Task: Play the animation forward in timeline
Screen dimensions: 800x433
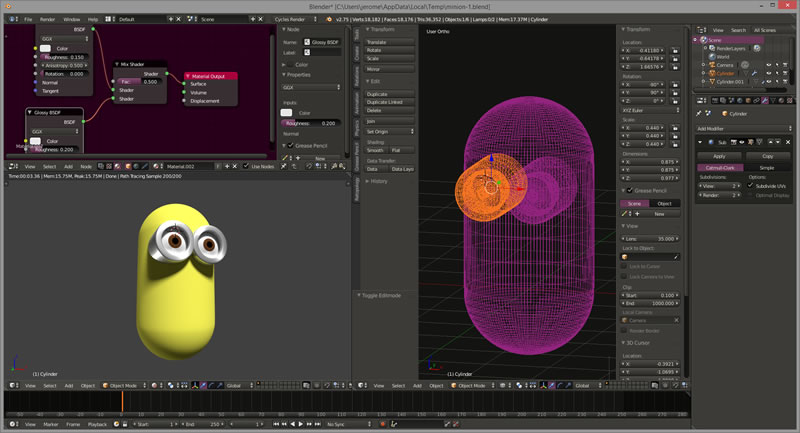Action: pos(301,424)
